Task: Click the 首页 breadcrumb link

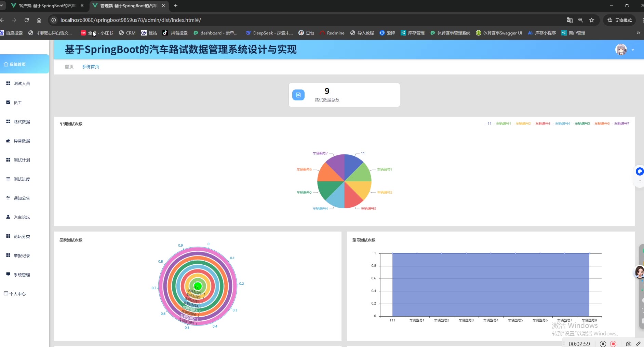Action: 69,67
